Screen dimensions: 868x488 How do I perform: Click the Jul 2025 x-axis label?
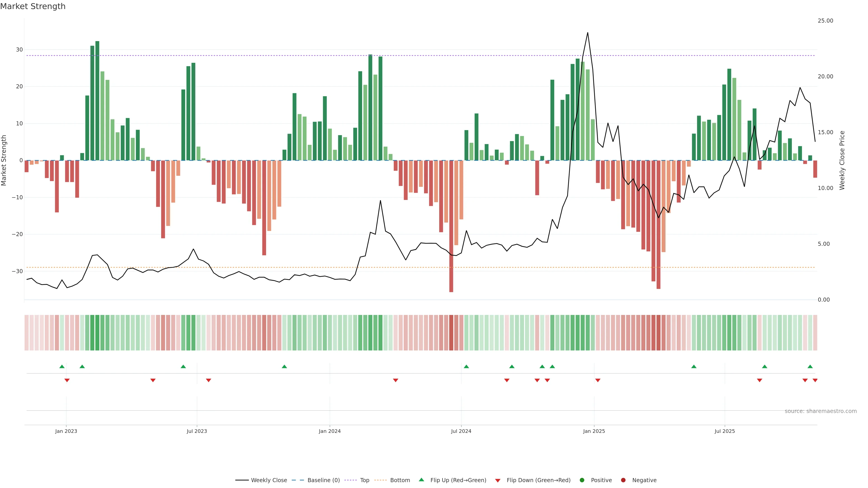724,431
